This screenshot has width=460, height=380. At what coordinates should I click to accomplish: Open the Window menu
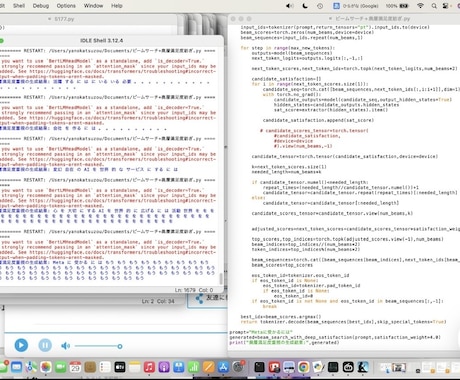point(93,6)
